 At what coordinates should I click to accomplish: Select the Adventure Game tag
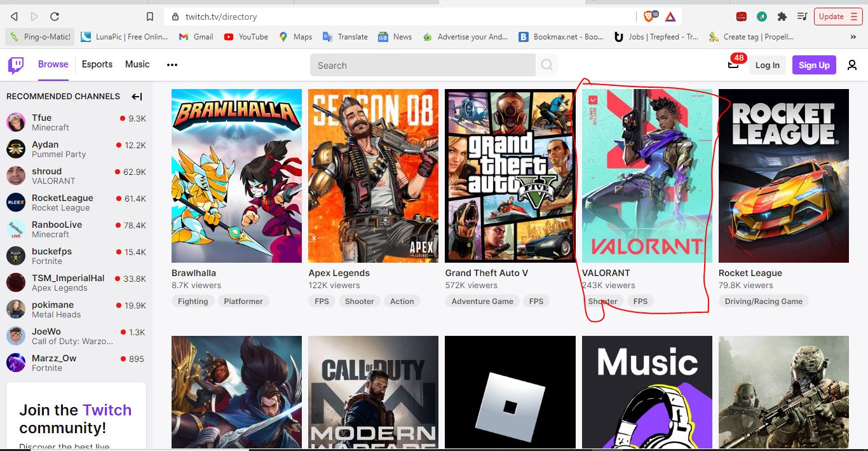click(482, 302)
